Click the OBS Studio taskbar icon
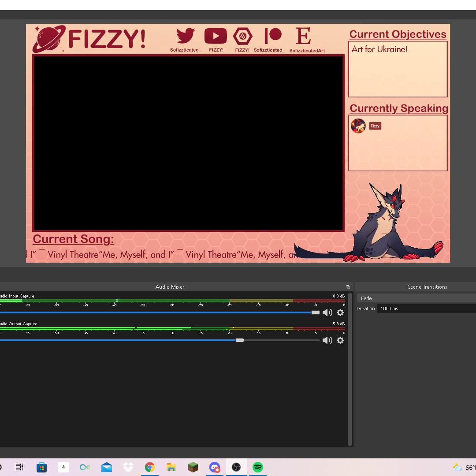The width and height of the screenshot is (476, 476). pyautogui.click(x=236, y=467)
